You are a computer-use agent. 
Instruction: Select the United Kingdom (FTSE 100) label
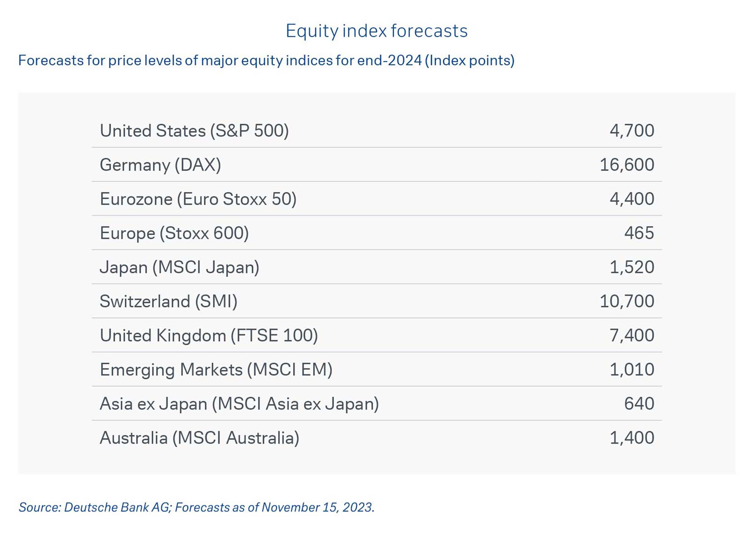pos(209,335)
